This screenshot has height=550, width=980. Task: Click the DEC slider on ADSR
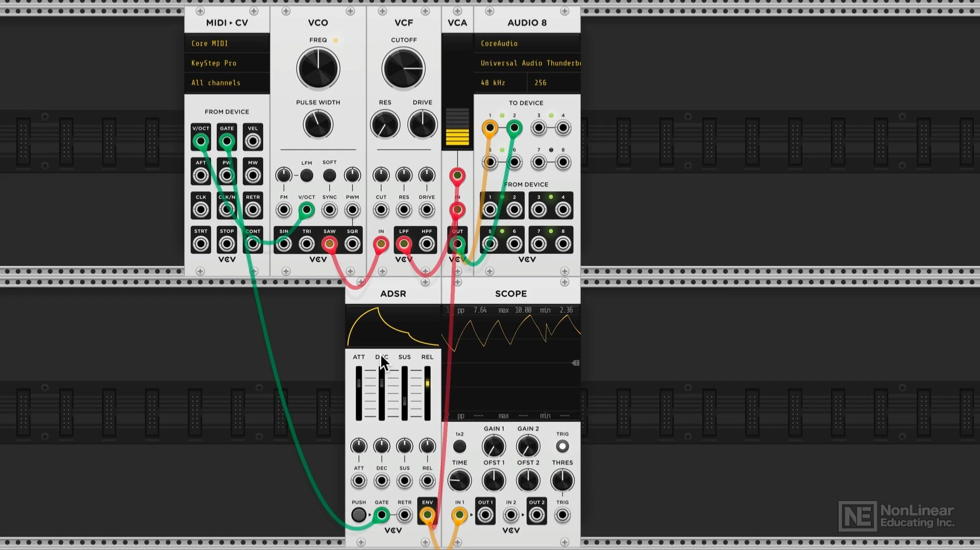[x=382, y=393]
